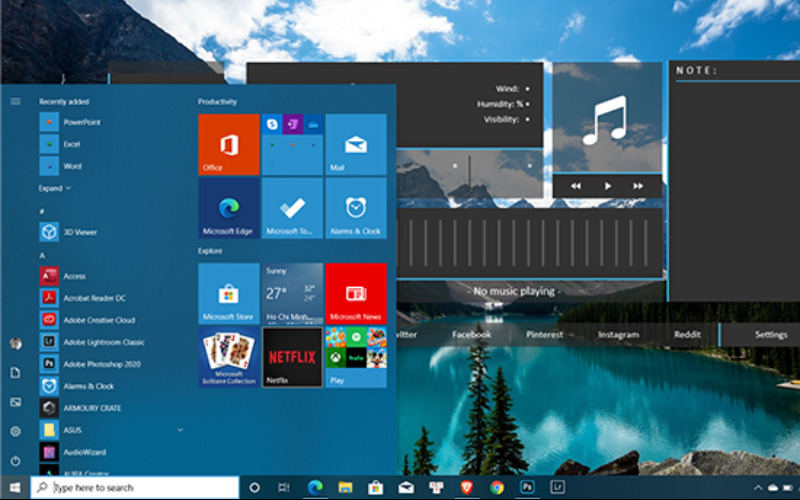Launch Access from the app list

[63, 276]
